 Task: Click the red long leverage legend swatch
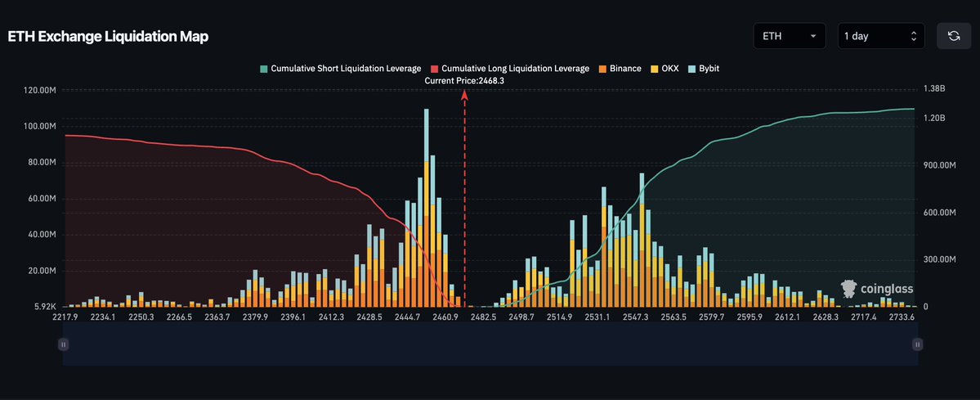434,68
